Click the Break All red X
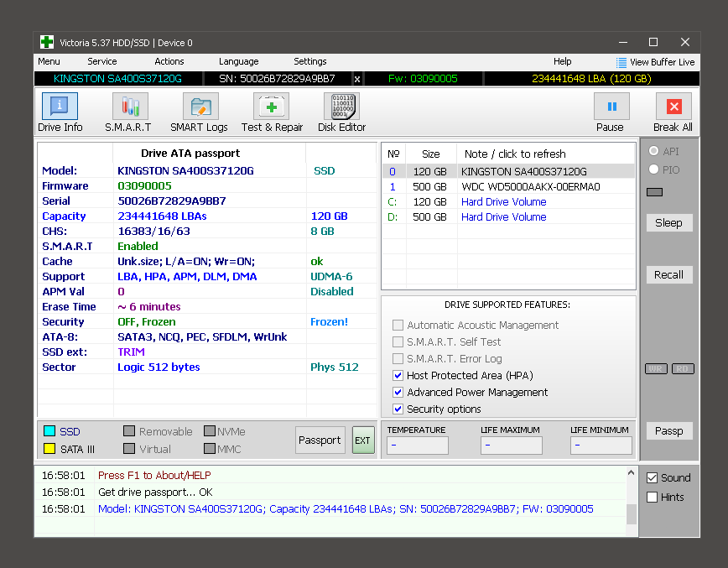728x568 pixels. point(673,107)
